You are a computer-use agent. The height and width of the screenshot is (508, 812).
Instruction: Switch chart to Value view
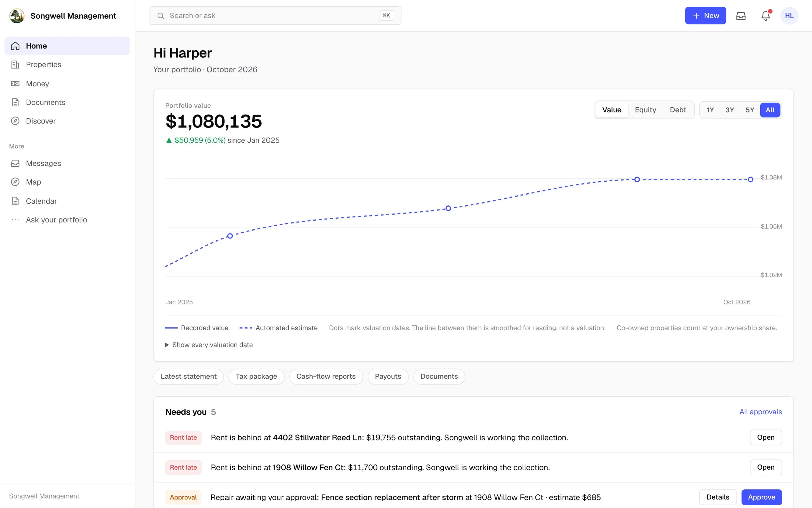(611, 110)
